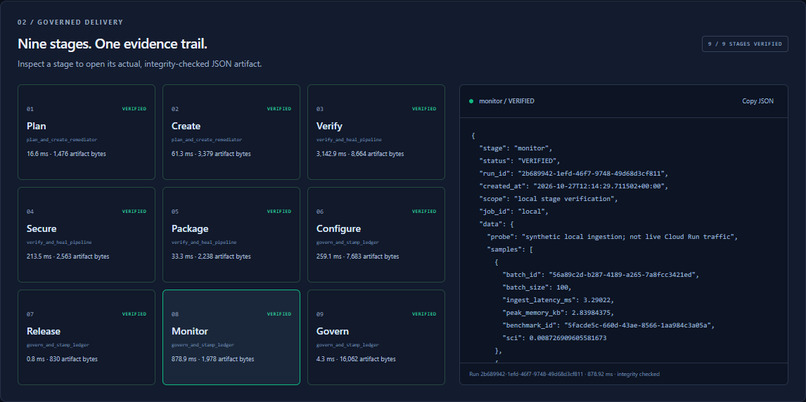Click '61.3 ms · 3,379 artifact bytes' text
The height and width of the screenshot is (402, 806).
tap(211, 154)
